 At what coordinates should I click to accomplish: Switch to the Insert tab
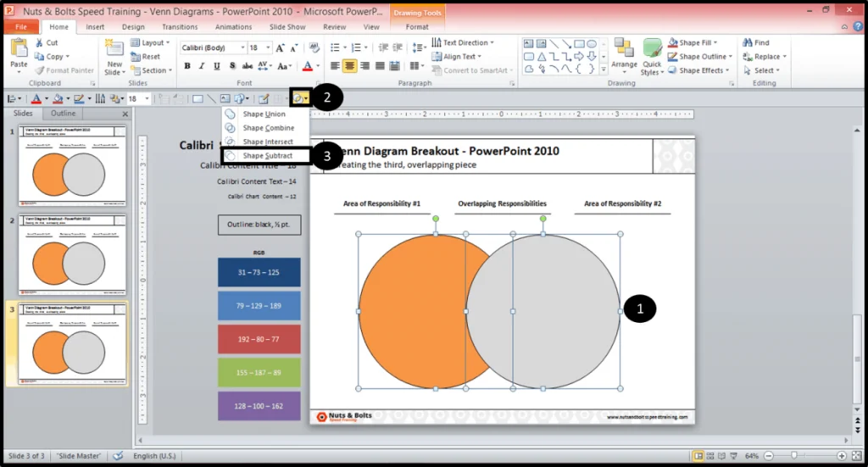(95, 26)
